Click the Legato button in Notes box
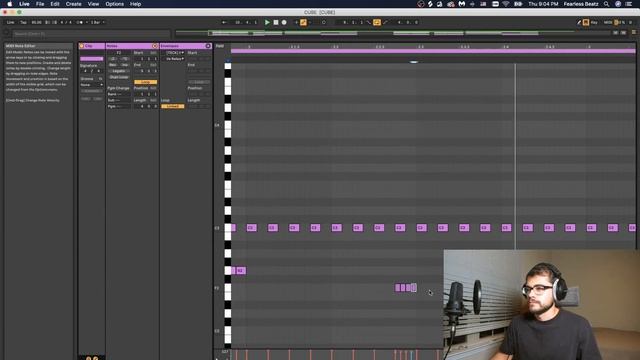The width and height of the screenshot is (640, 360). pyautogui.click(x=119, y=71)
